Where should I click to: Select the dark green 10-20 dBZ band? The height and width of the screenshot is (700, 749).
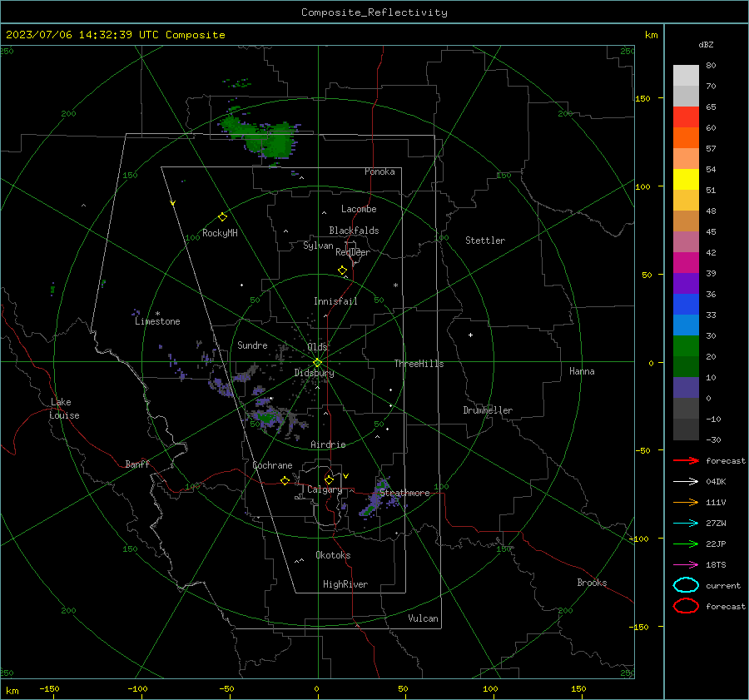pyautogui.click(x=686, y=367)
